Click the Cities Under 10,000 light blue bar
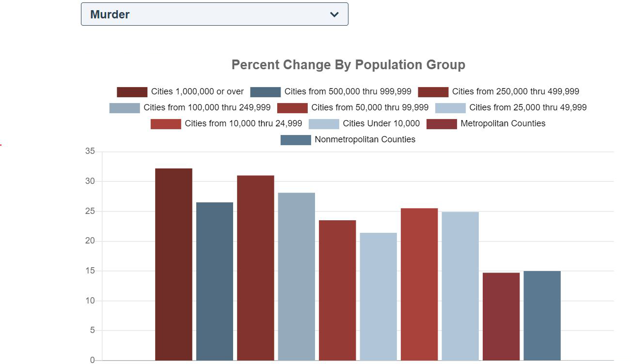Viewport: 631px width, 364px height. click(460, 286)
